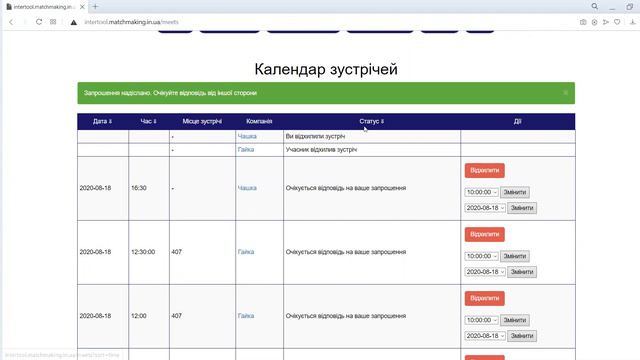Click the Місце зустрічі column header

(x=202, y=121)
